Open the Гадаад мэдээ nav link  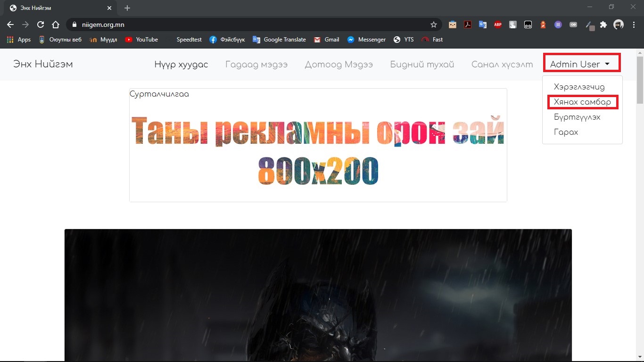pyautogui.click(x=256, y=65)
